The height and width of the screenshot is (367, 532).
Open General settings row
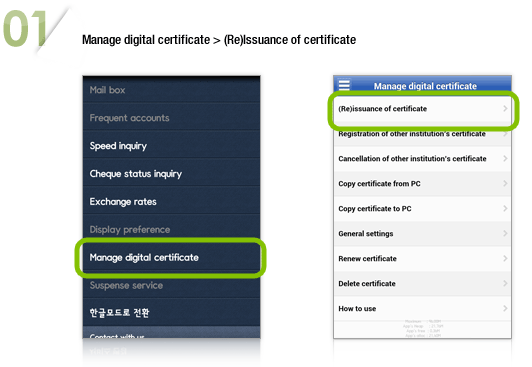422,233
